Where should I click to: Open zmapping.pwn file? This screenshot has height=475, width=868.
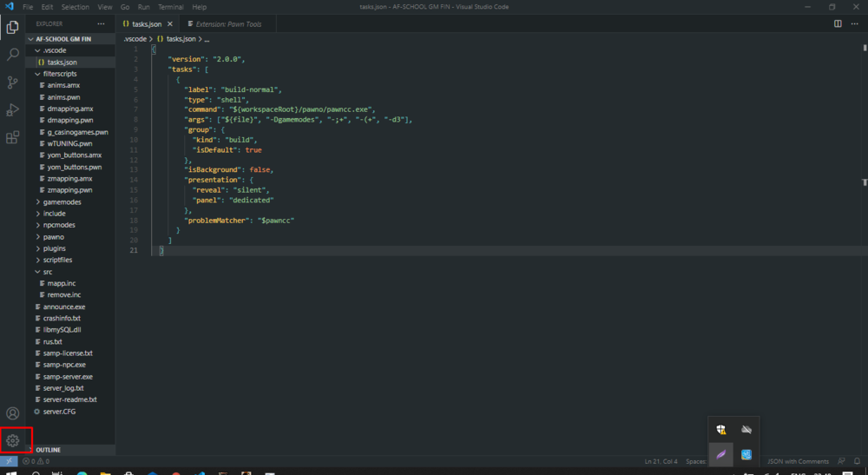(x=70, y=190)
